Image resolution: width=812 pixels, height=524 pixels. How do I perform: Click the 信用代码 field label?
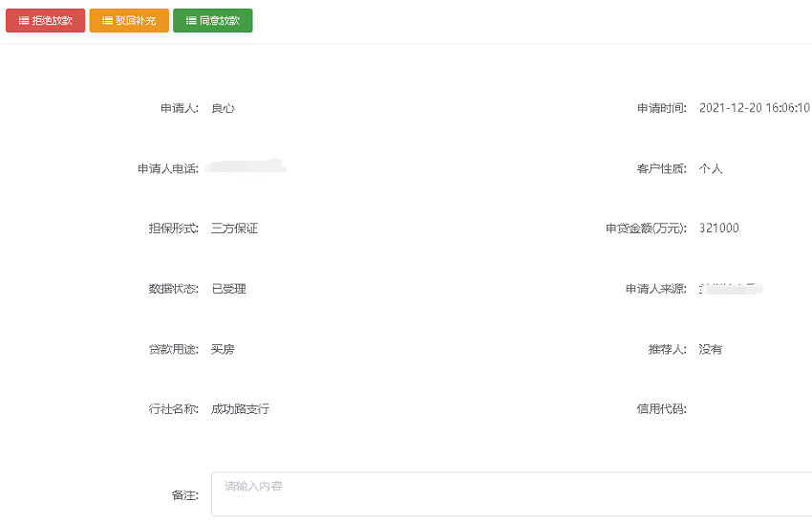[662, 409]
